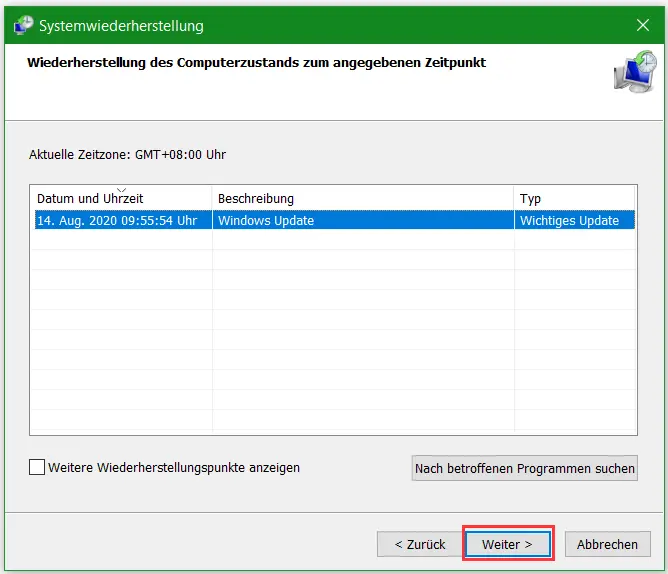668x574 pixels.
Task: Cancel the wizard via 'Abbrechen'
Action: (x=607, y=544)
